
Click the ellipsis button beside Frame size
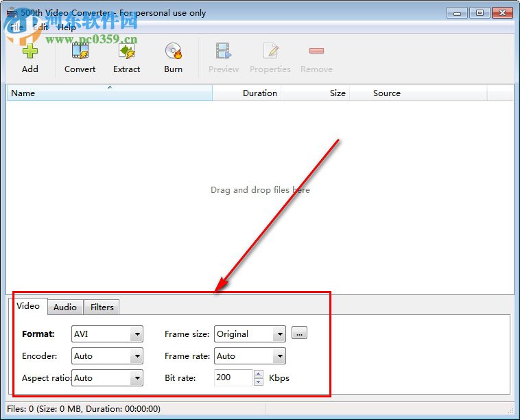(x=300, y=333)
